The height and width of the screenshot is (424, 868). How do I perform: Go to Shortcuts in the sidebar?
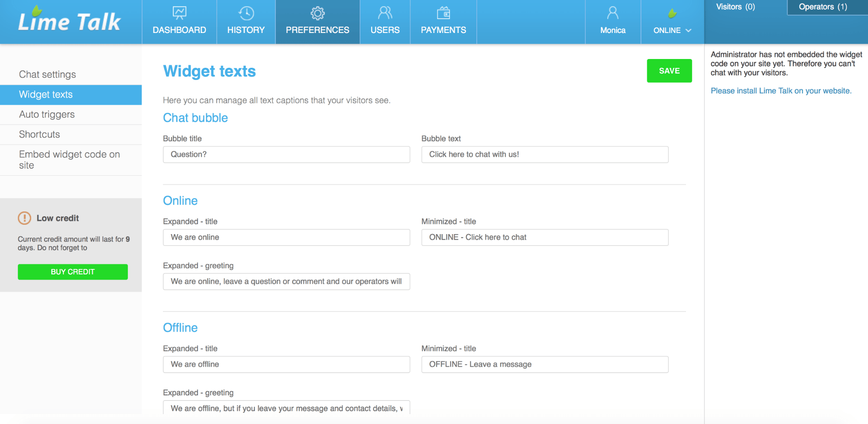(40, 134)
